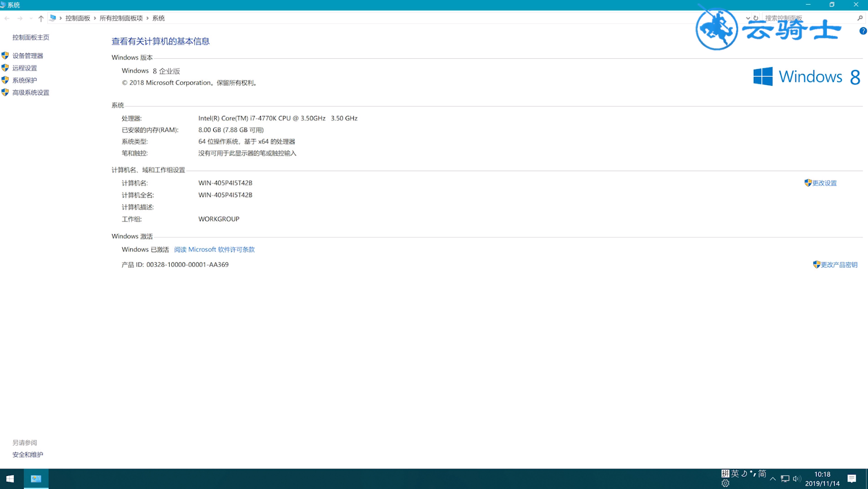Screen dimensions: 868x489
Task: Click the forward navigation arrow
Action: [20, 18]
